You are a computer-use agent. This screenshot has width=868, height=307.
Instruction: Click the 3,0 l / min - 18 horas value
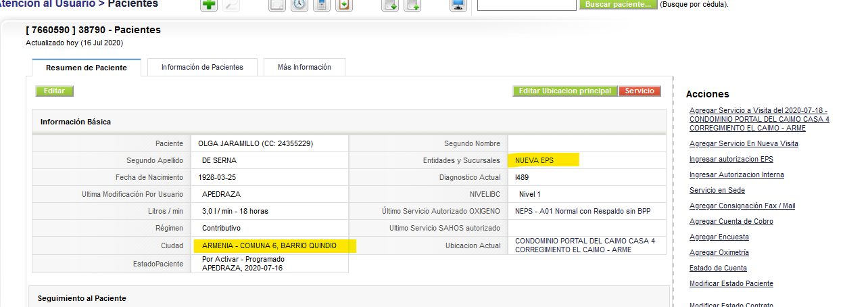[x=235, y=211]
